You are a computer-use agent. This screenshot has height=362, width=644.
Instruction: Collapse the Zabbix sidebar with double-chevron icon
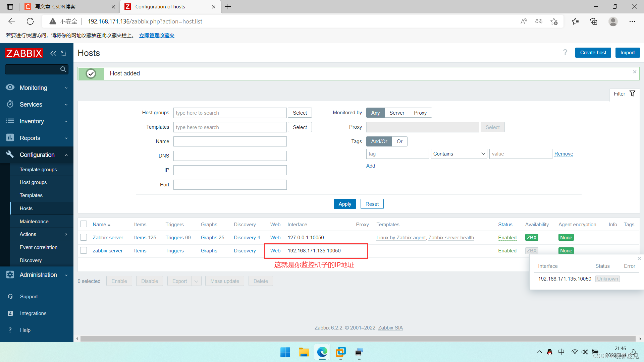(x=53, y=53)
